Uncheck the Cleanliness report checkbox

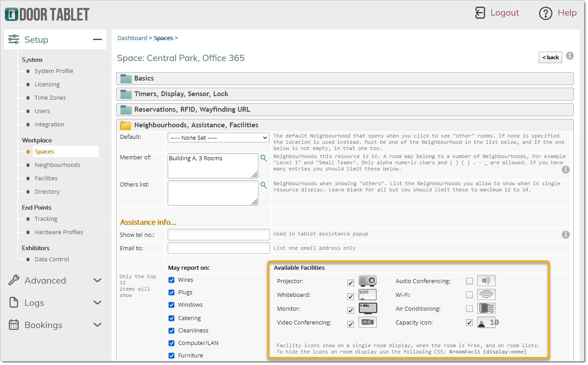coord(172,331)
